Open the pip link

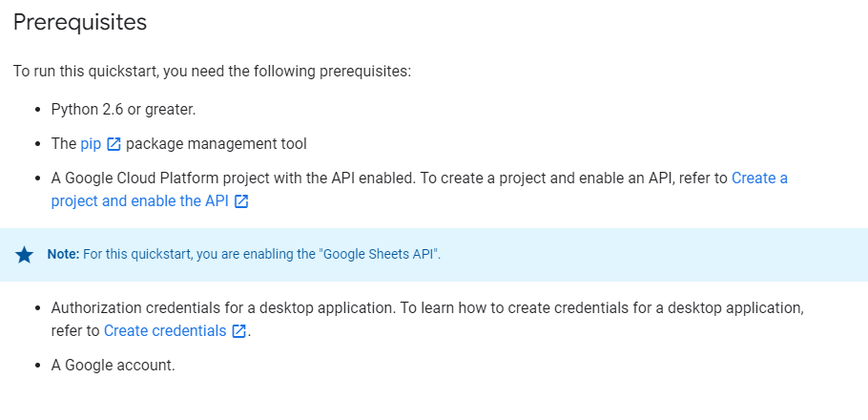coord(91,143)
